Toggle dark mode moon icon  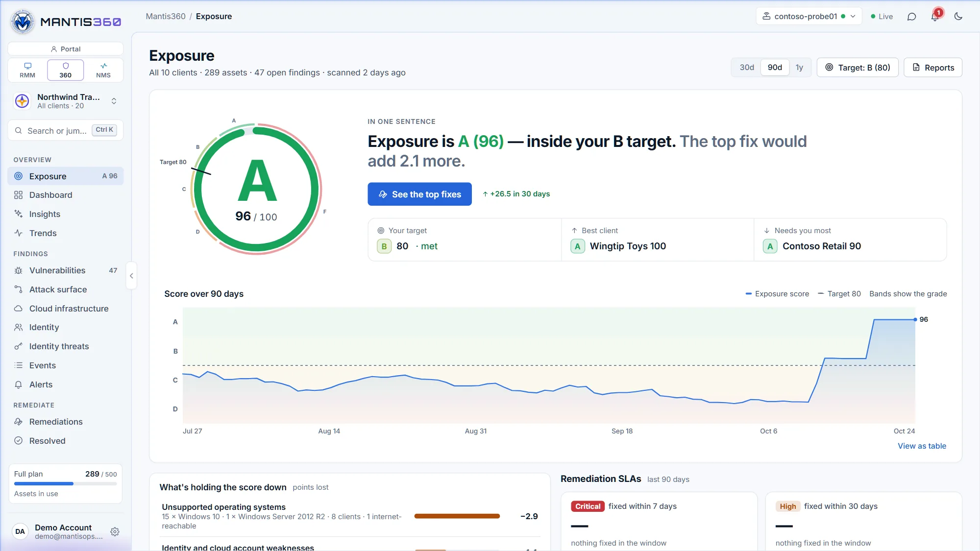click(958, 17)
